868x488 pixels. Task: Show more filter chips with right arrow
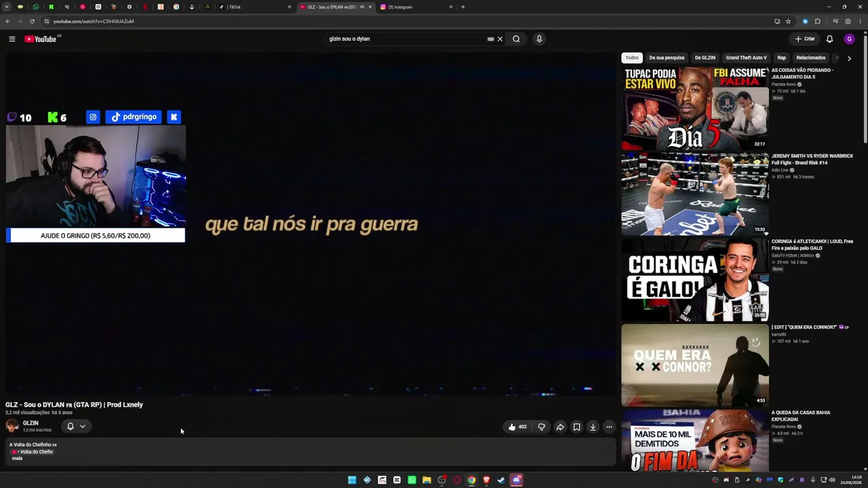pos(849,58)
